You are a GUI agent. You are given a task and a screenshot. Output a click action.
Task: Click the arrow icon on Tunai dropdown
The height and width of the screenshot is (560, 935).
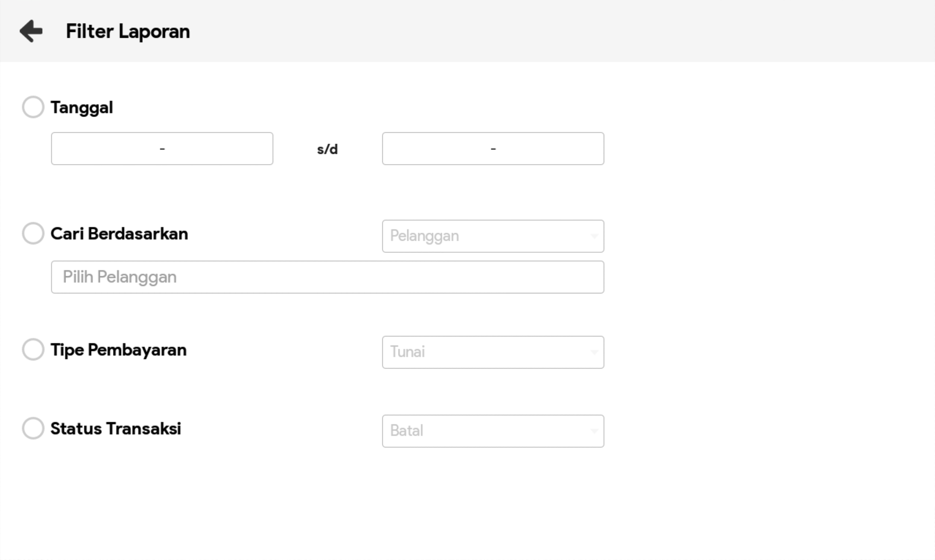[x=594, y=352]
